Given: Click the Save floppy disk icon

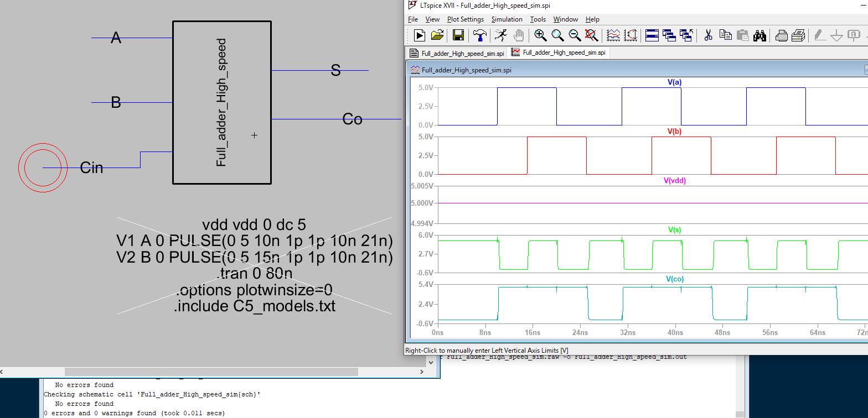Looking at the screenshot, I should tap(458, 35).
